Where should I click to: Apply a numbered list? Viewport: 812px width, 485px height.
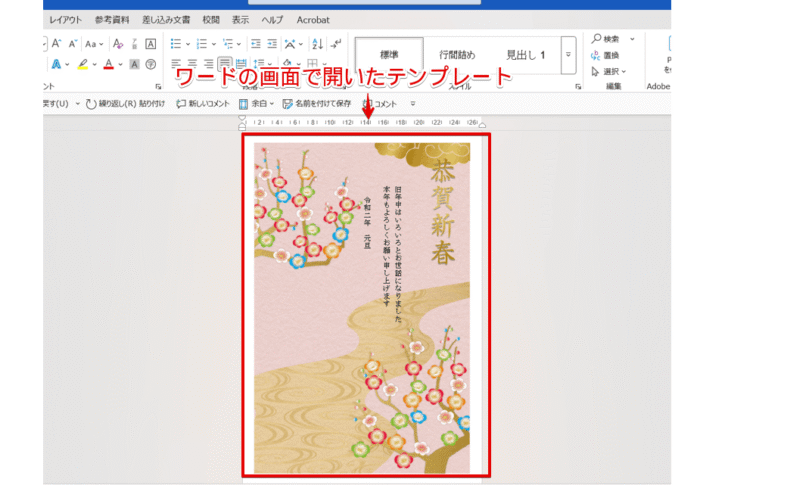202,44
